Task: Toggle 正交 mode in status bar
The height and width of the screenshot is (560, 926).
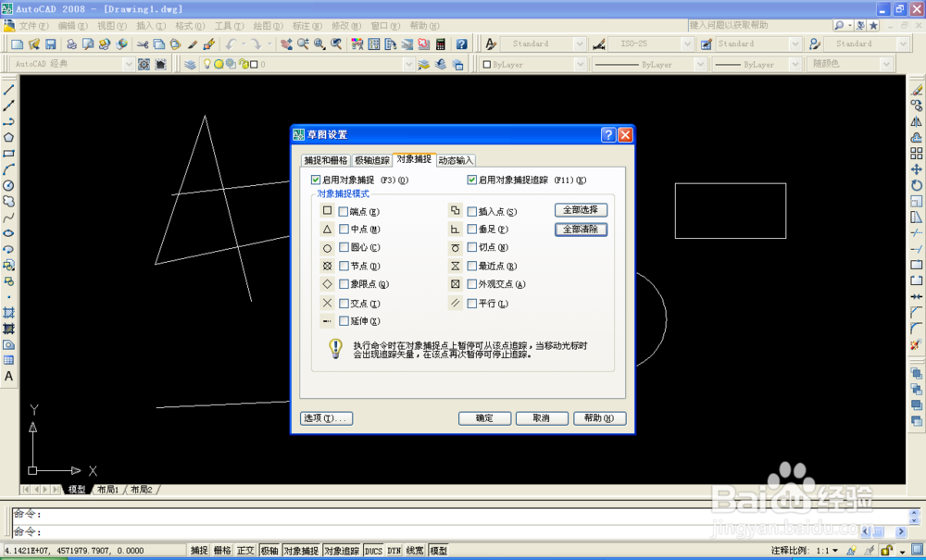Action: 245,551
